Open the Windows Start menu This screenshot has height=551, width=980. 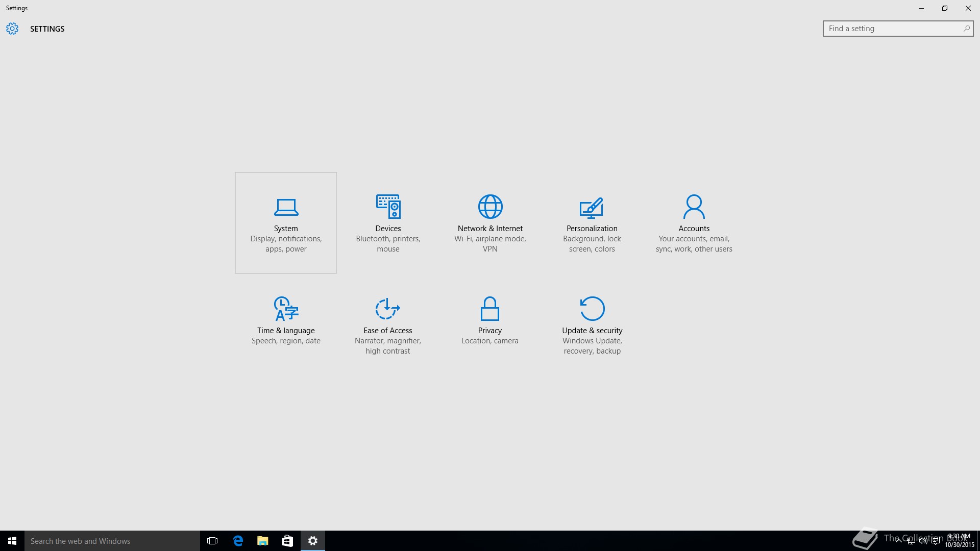[x=12, y=541]
